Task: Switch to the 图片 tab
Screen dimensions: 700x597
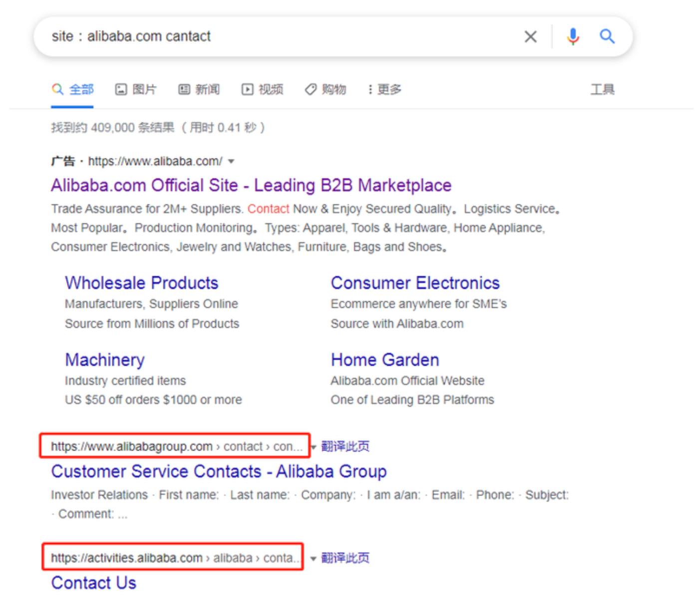Action: pos(136,89)
